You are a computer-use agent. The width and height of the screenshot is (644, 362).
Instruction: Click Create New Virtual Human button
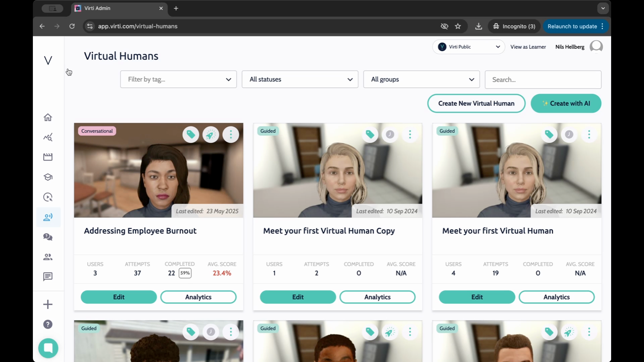pos(476,104)
